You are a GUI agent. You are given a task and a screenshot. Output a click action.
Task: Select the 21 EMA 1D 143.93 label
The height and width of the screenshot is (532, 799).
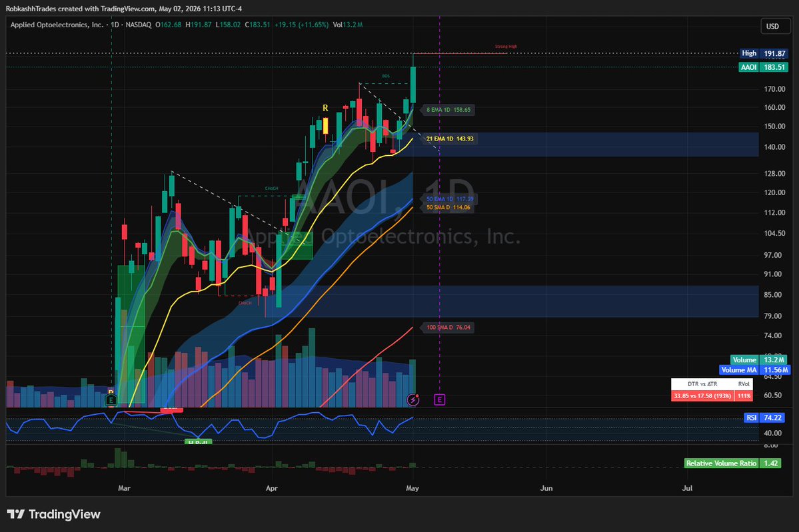click(x=450, y=138)
